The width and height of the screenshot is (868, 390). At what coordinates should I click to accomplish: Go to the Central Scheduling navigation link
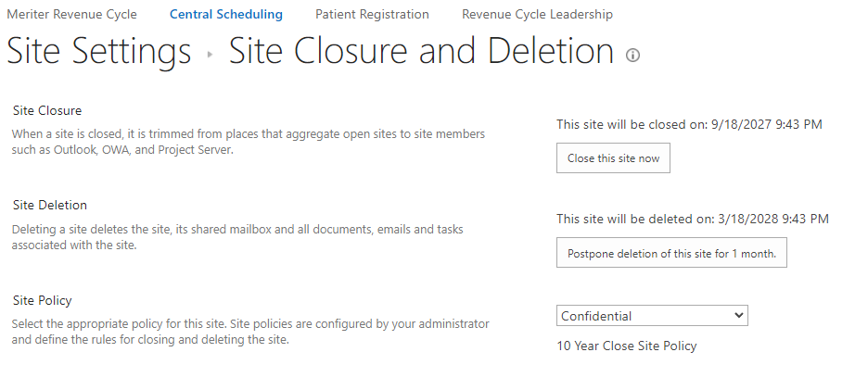click(226, 14)
